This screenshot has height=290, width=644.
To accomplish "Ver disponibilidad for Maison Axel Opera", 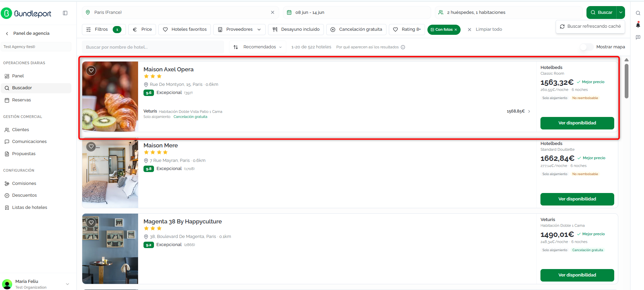I will click(577, 123).
